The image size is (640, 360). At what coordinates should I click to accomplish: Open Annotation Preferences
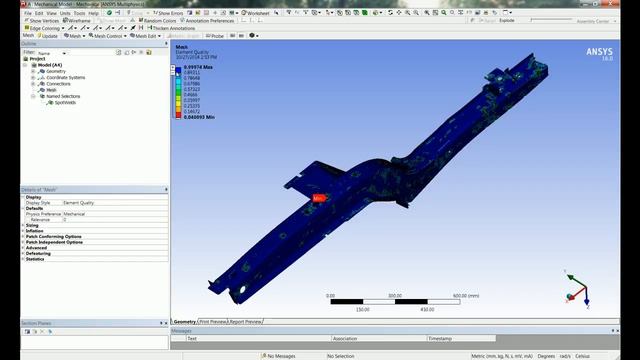[x=207, y=20]
